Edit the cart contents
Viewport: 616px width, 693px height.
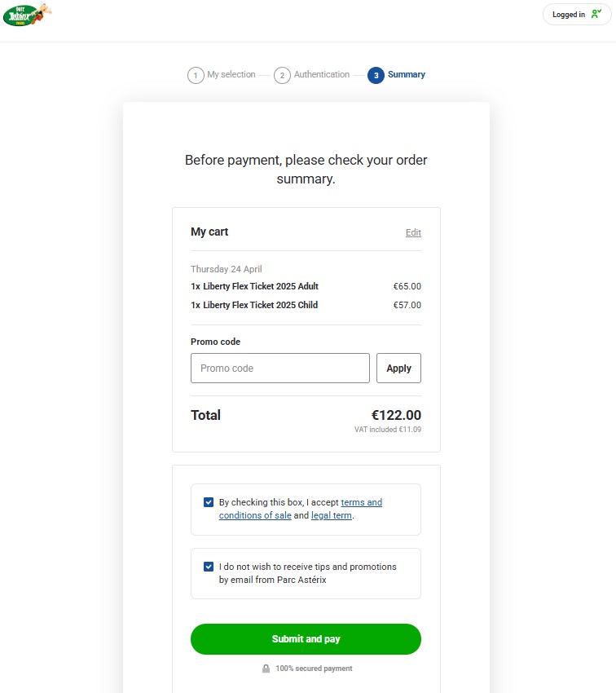click(x=413, y=232)
